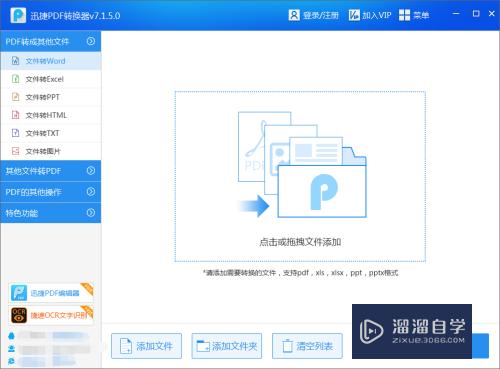The height and width of the screenshot is (369, 500).
Task: Select 文件转Excel conversion option
Action: pyautogui.click(x=51, y=79)
